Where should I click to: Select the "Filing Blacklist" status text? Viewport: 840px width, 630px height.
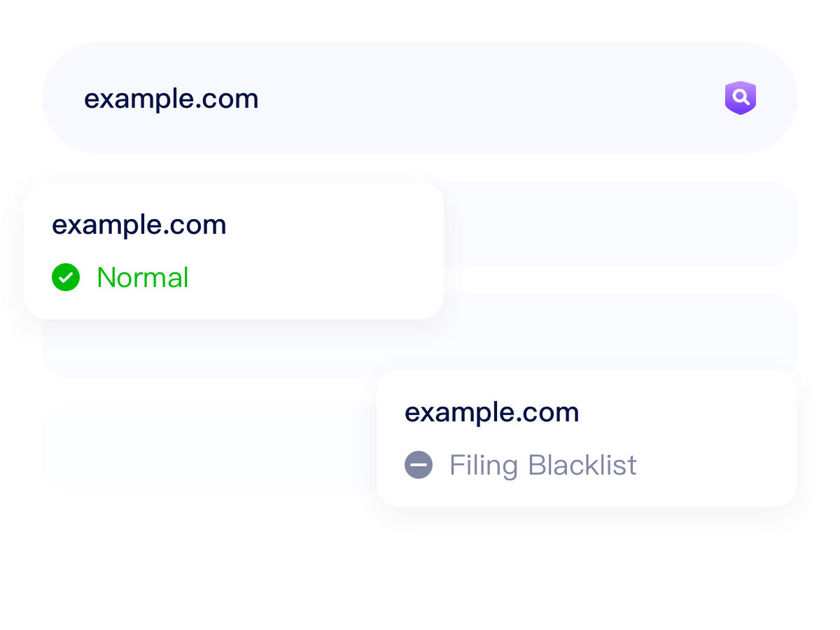click(542, 465)
